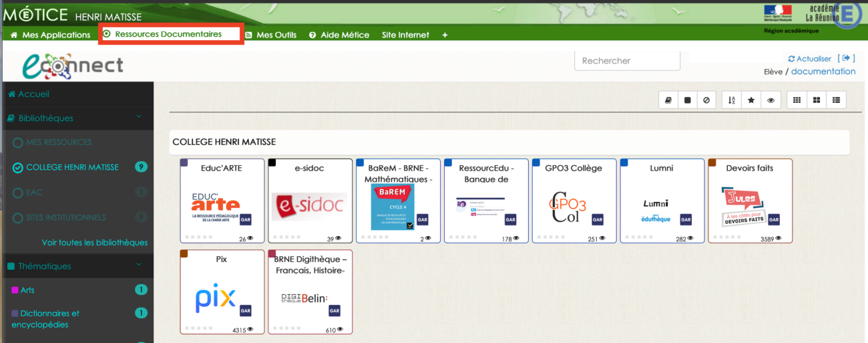
Task: Click the plus menu at end of navbar
Action: [445, 35]
